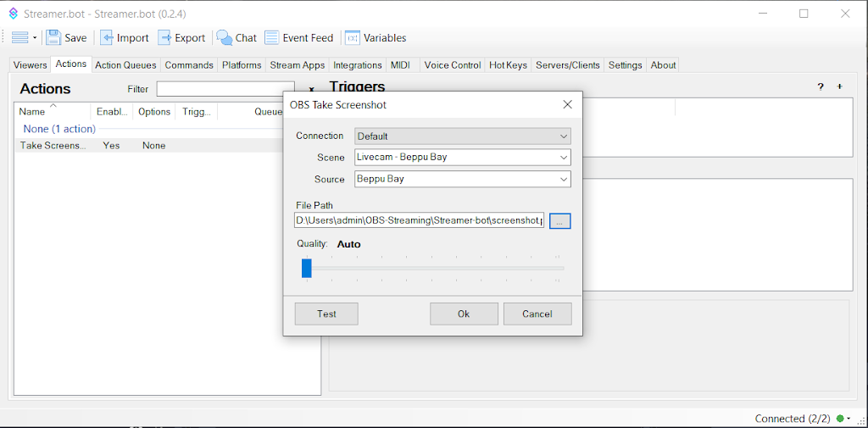Click the Quality slider handle
868x428 pixels.
(307, 268)
